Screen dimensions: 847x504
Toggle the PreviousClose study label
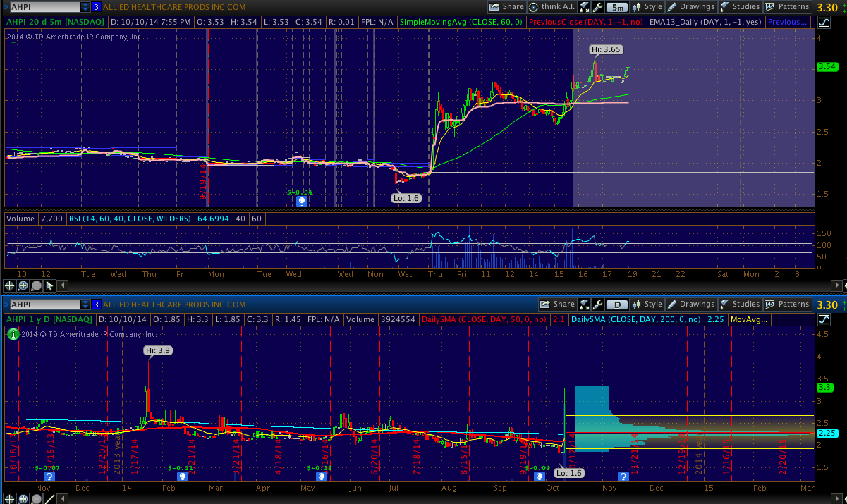click(x=585, y=22)
